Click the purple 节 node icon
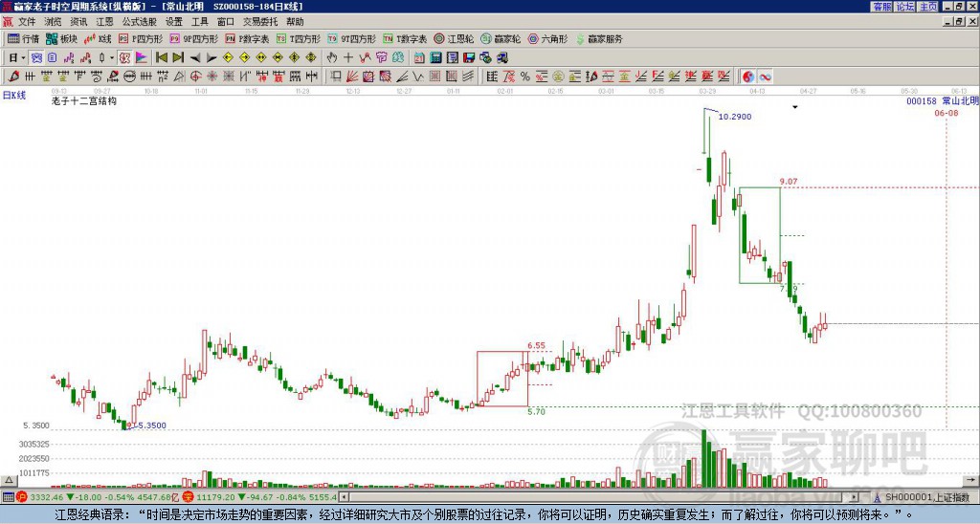The height and width of the screenshot is (524, 980). pos(381,58)
